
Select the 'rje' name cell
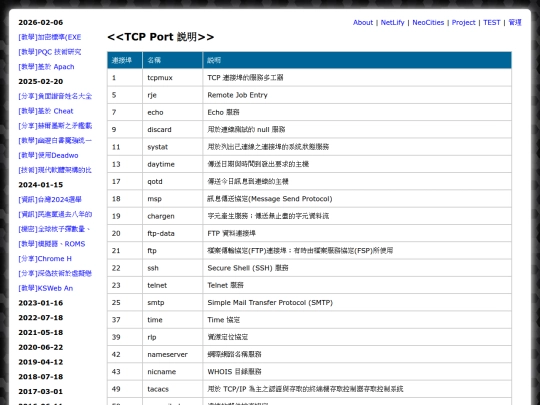tap(172, 95)
